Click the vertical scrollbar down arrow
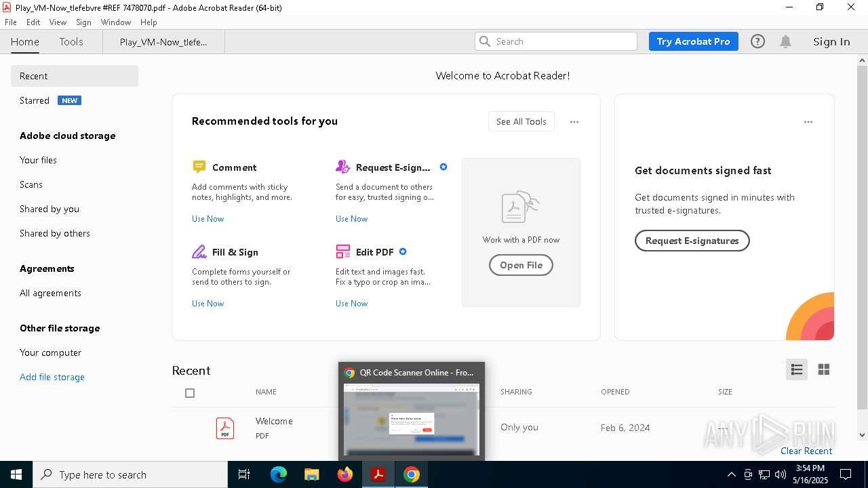This screenshot has height=488, width=868. tap(862, 435)
